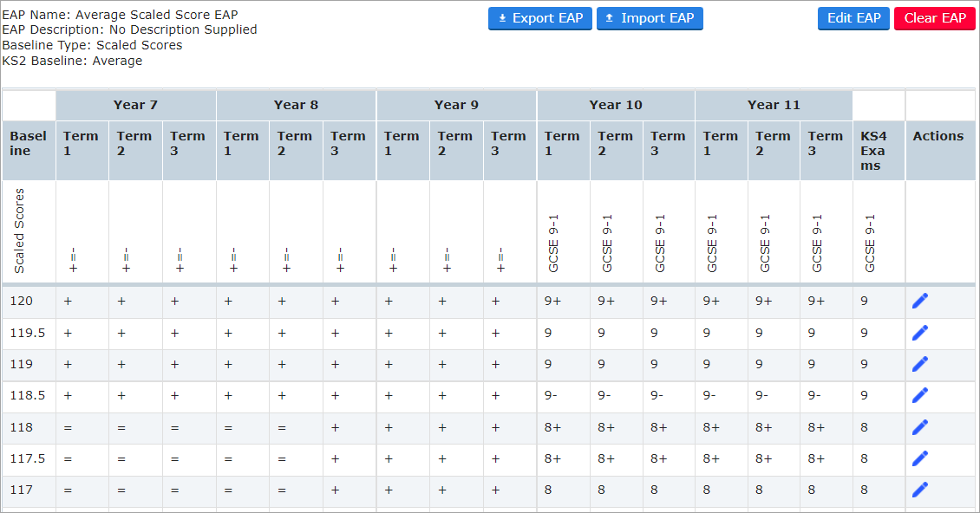This screenshot has height=513, width=980.
Task: Edit the 120 baseline row via pencil icon
Action: (920, 300)
